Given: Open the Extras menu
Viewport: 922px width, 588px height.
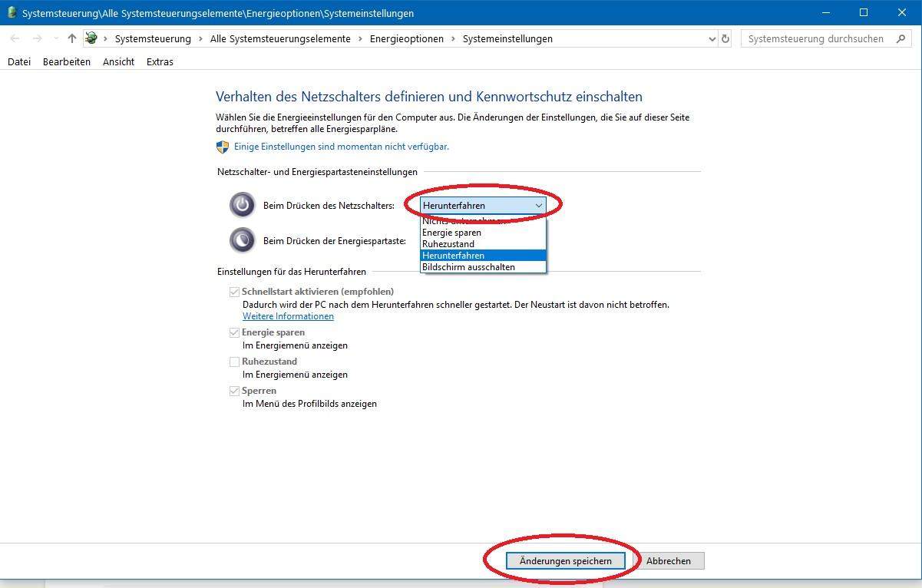Looking at the screenshot, I should pos(160,61).
